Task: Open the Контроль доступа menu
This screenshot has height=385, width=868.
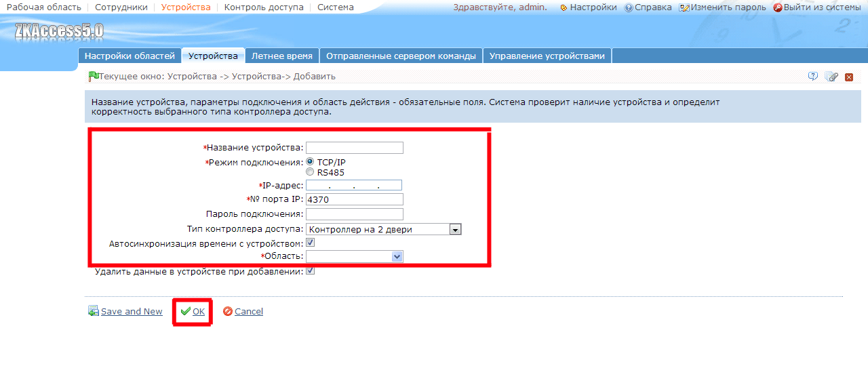Action: [264, 7]
